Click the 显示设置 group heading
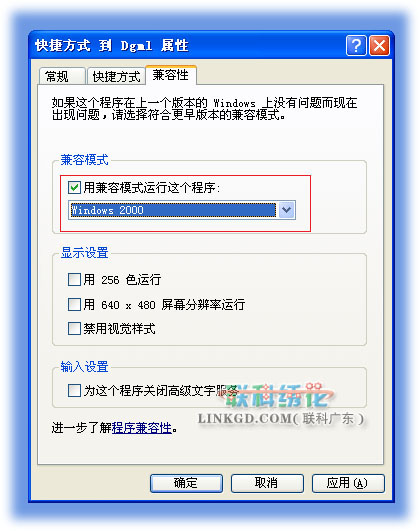 coord(84,253)
